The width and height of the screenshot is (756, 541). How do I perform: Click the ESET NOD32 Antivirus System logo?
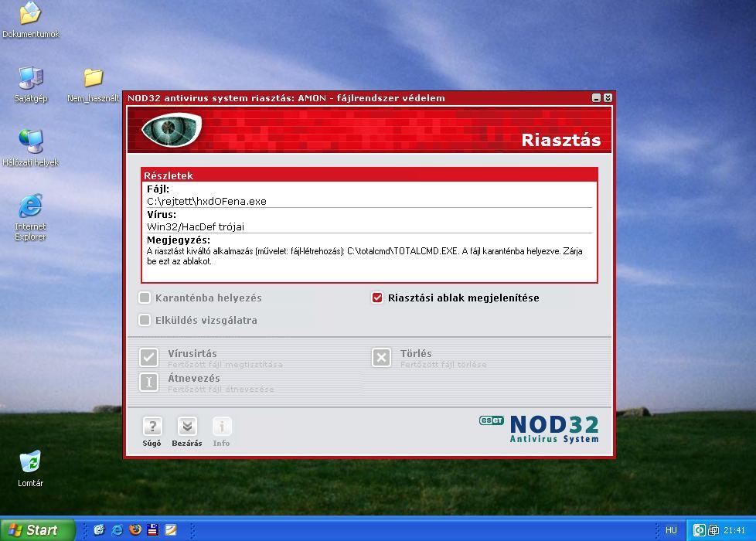tap(539, 429)
